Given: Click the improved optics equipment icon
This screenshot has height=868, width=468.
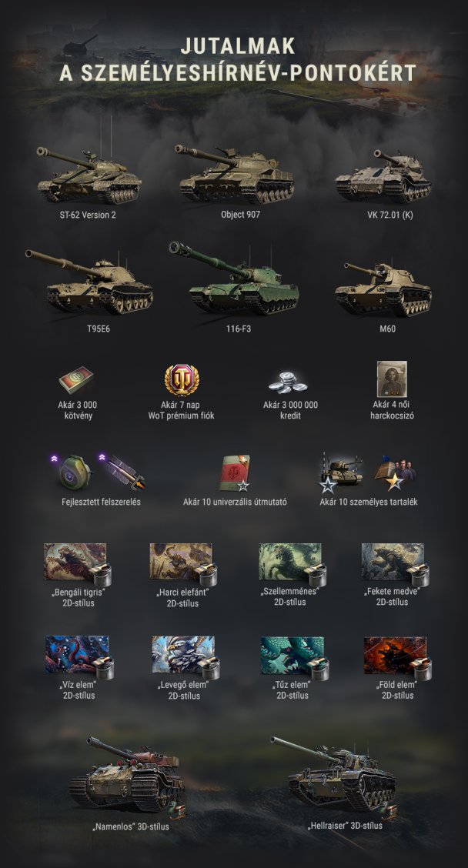Looking at the screenshot, I should tap(74, 472).
